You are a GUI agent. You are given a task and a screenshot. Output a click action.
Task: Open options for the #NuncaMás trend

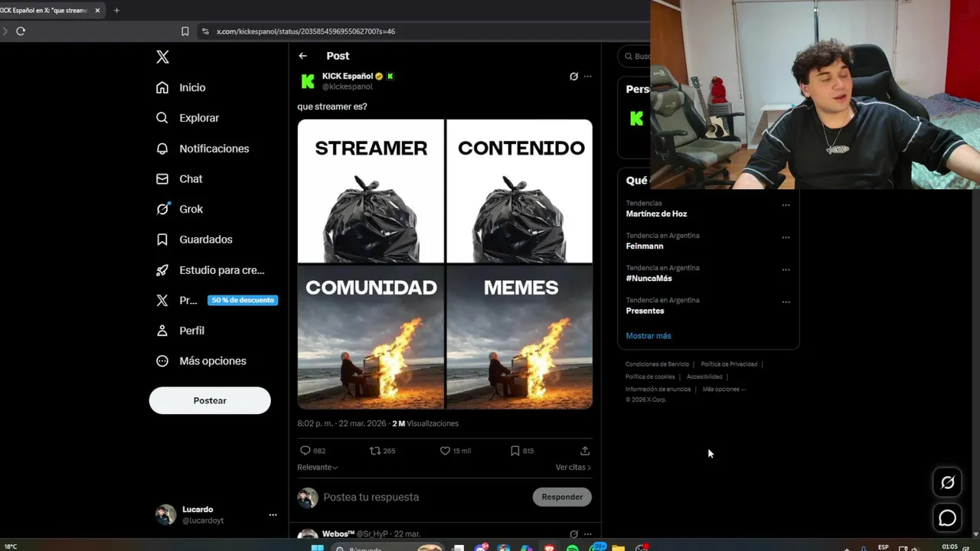[786, 269]
